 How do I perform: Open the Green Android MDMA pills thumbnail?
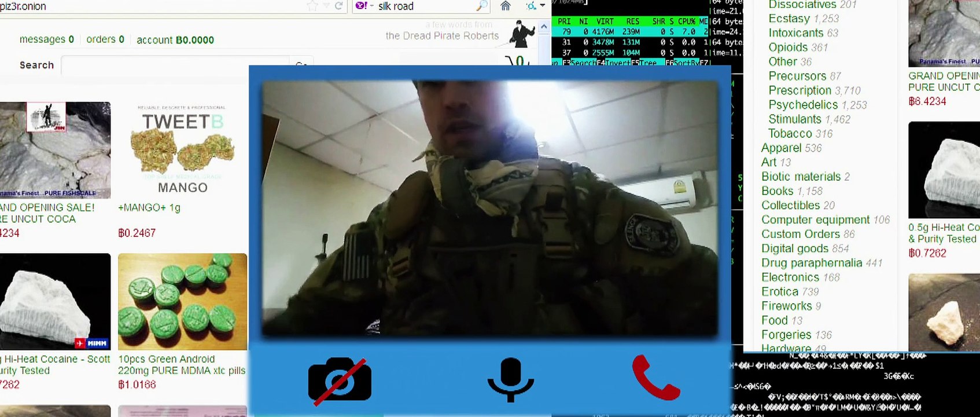point(182,301)
